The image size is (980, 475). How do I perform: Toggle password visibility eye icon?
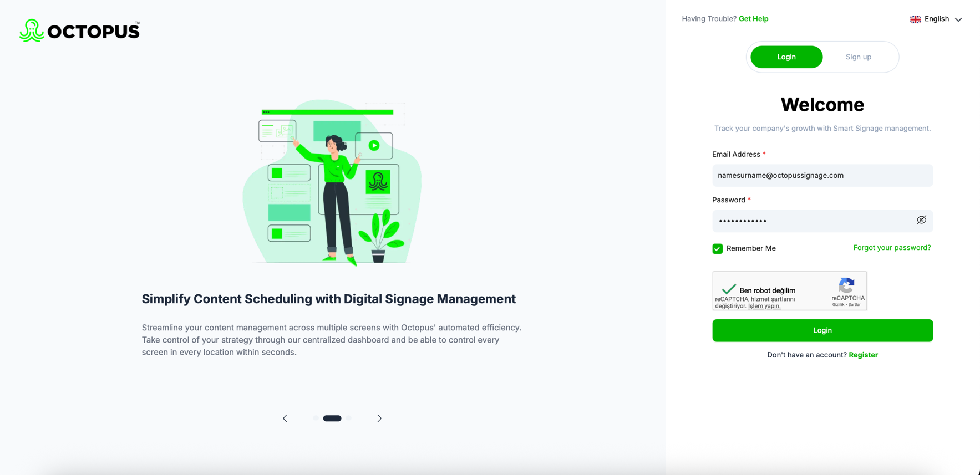921,220
